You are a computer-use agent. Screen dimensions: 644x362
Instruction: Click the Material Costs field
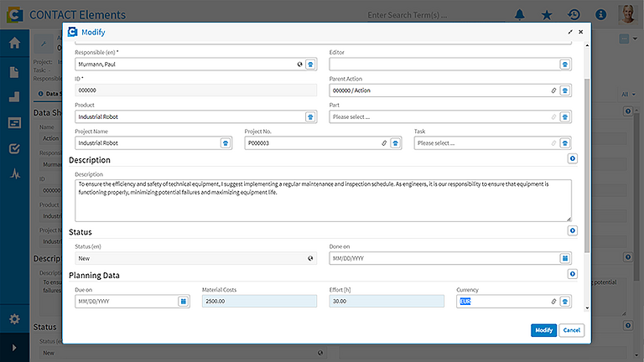click(259, 302)
